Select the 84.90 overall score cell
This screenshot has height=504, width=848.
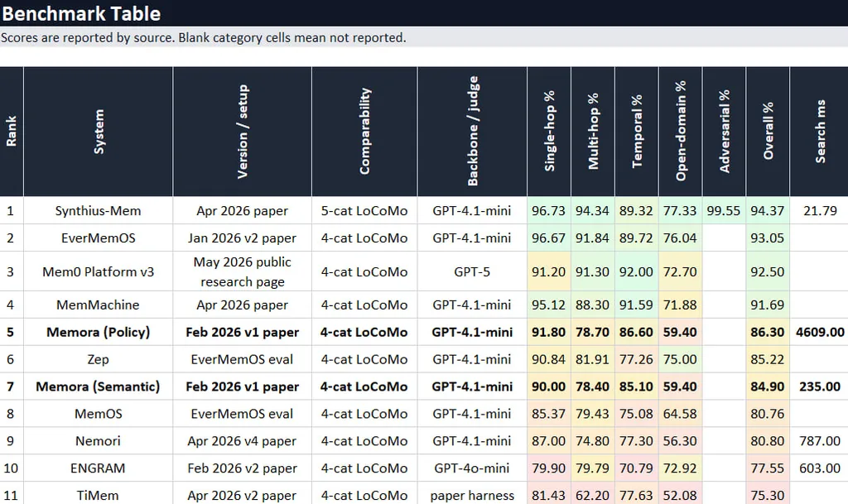click(768, 386)
